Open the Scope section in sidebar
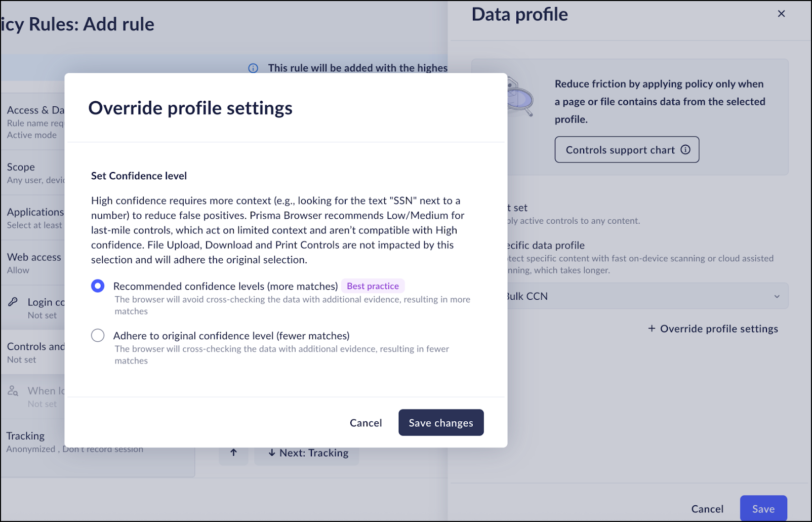This screenshot has width=812, height=522. point(21,167)
